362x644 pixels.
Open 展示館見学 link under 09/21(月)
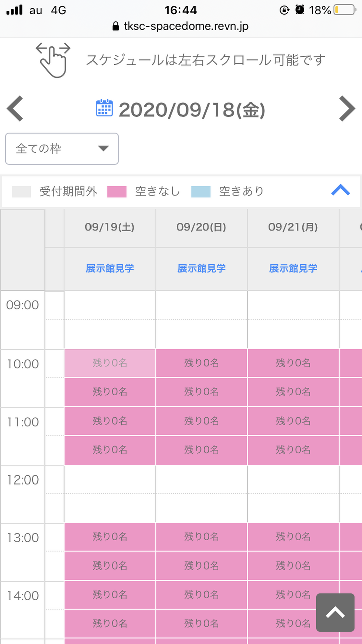(x=293, y=268)
